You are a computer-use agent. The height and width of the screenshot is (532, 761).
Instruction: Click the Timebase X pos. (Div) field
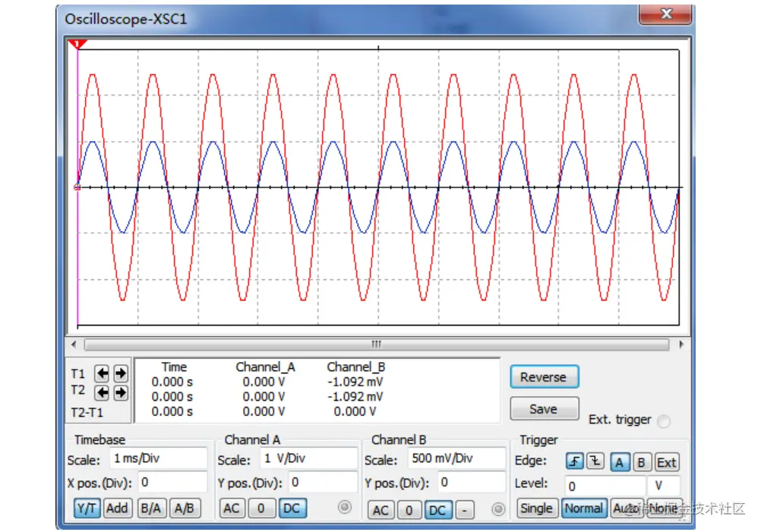coord(172,483)
